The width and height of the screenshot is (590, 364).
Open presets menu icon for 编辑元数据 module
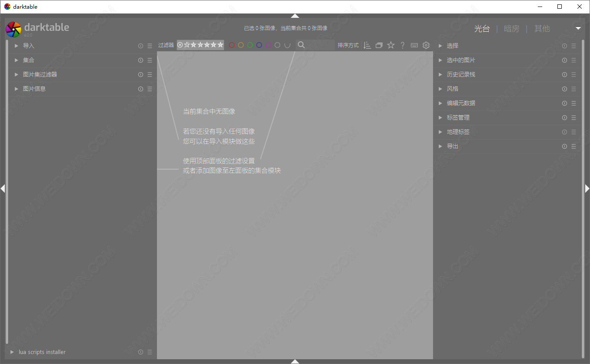pos(573,103)
